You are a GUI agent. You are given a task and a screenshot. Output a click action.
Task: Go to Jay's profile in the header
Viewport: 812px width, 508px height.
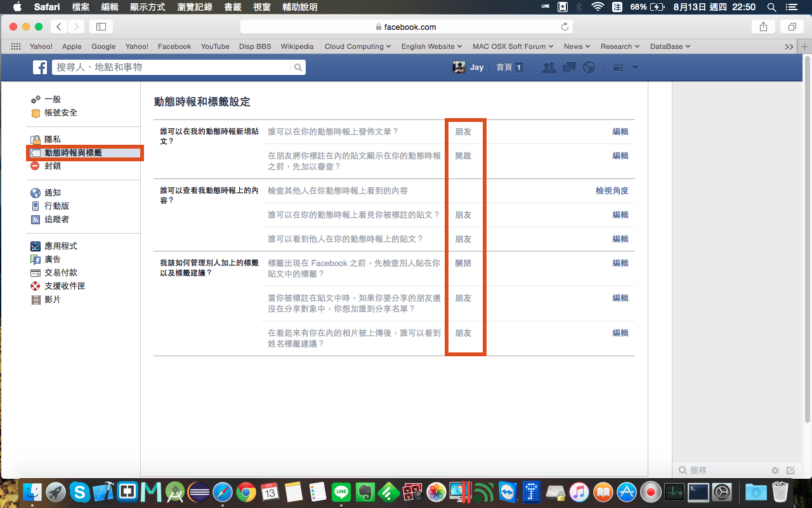[468, 67]
